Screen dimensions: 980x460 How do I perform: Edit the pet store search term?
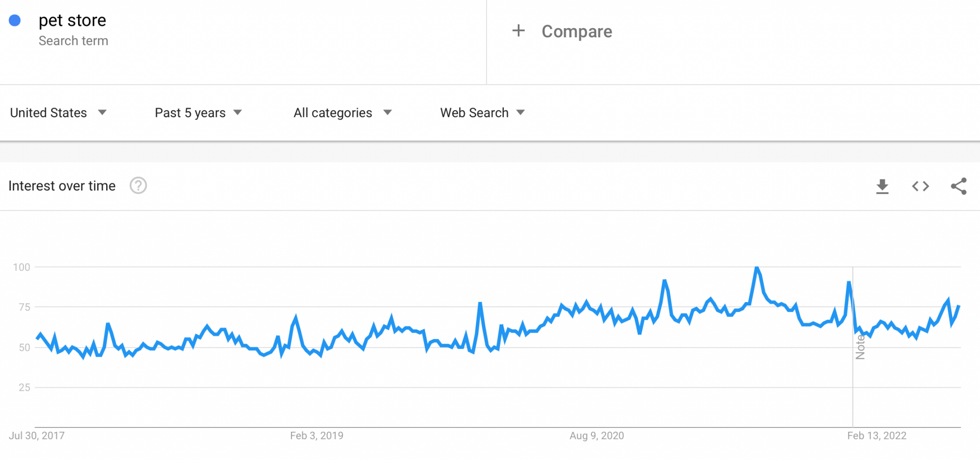tap(72, 21)
